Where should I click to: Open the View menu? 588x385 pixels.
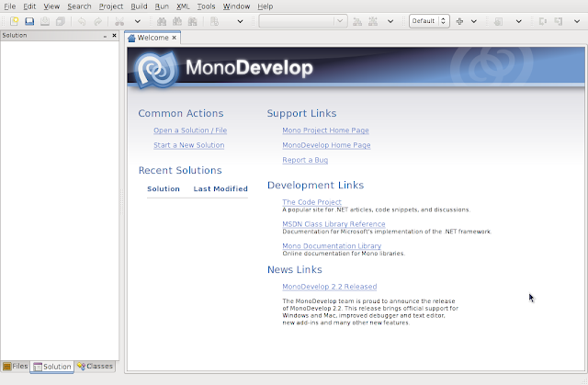[51, 6]
